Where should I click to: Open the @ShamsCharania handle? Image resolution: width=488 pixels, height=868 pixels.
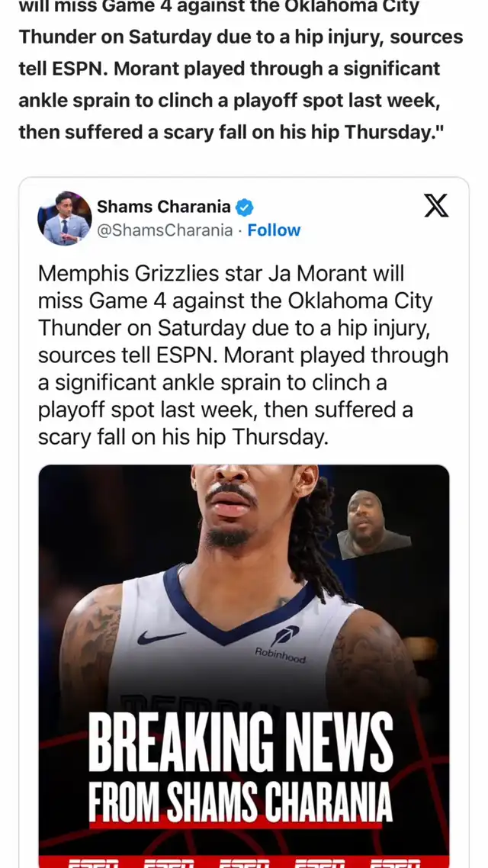pyautogui.click(x=165, y=230)
